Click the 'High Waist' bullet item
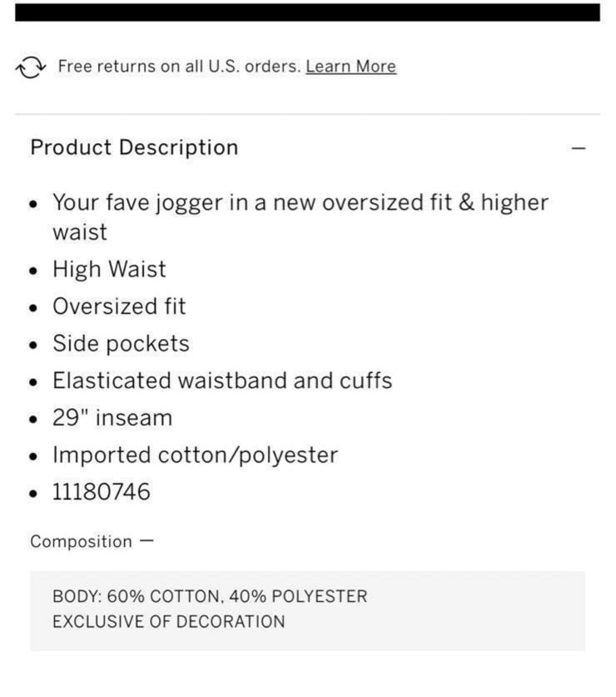This screenshot has height=697, width=616. [x=109, y=269]
